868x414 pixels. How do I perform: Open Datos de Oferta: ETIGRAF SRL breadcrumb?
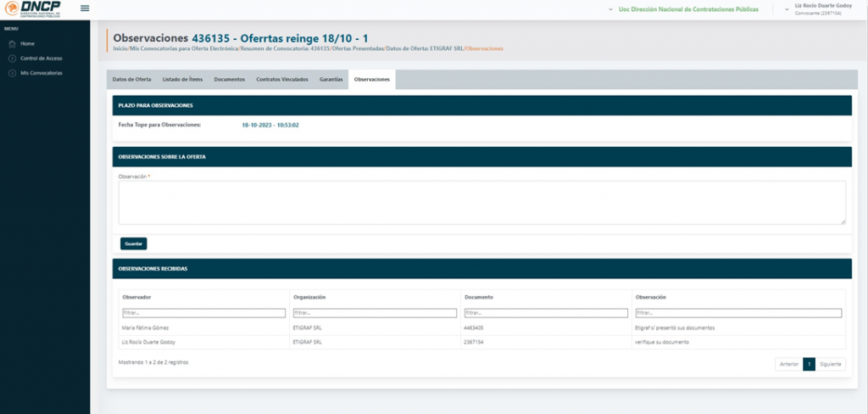click(425, 48)
